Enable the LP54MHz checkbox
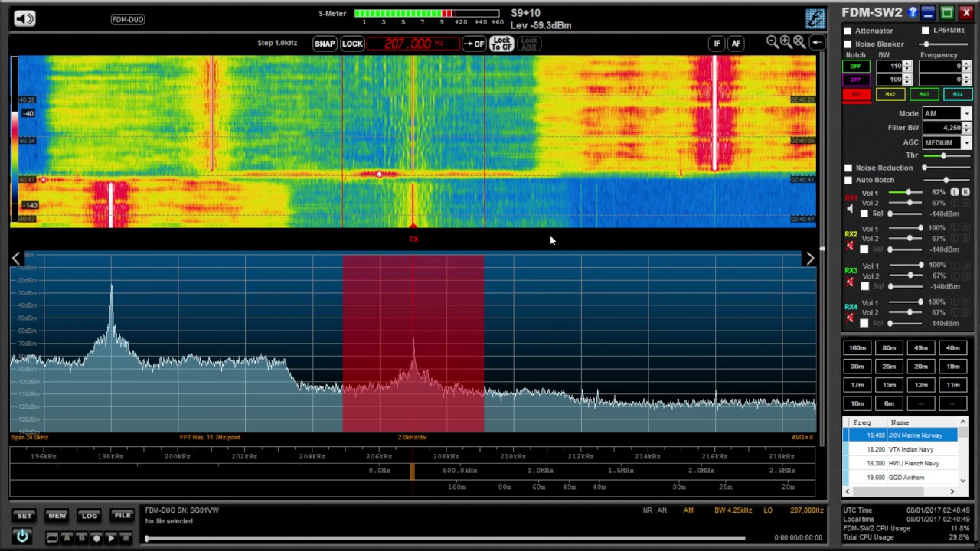 pos(926,31)
